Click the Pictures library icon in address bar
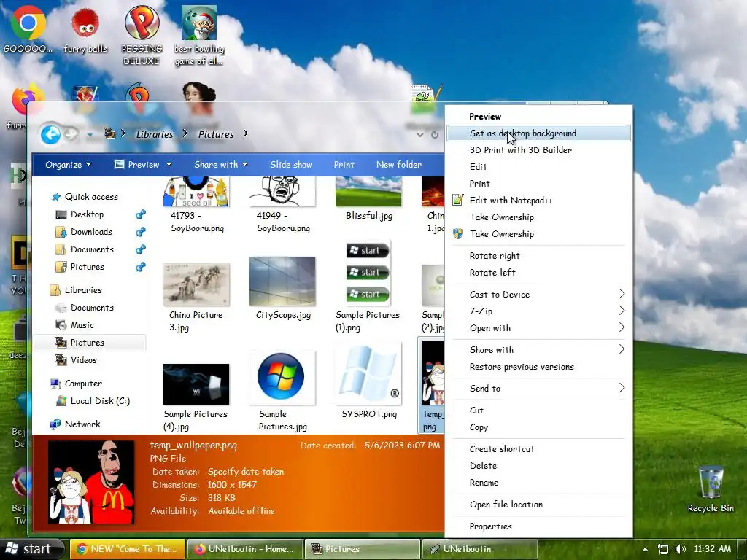The image size is (747, 560). (110, 134)
